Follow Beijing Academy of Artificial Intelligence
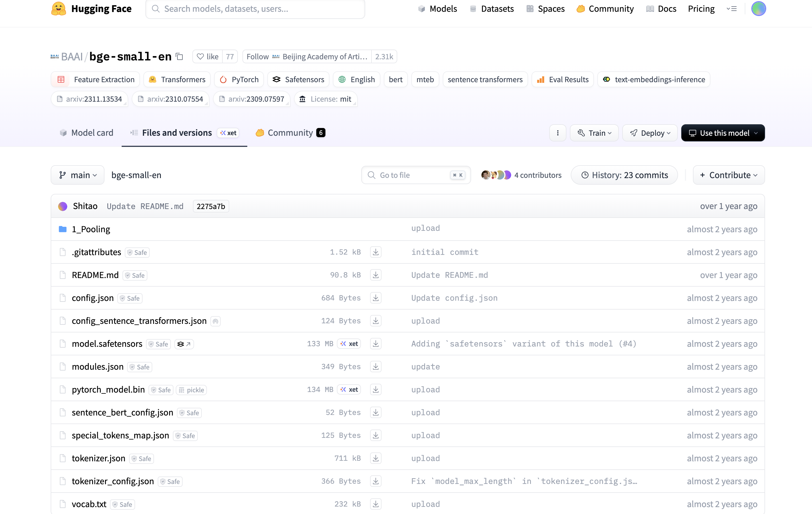This screenshot has width=812, height=514. click(307, 57)
